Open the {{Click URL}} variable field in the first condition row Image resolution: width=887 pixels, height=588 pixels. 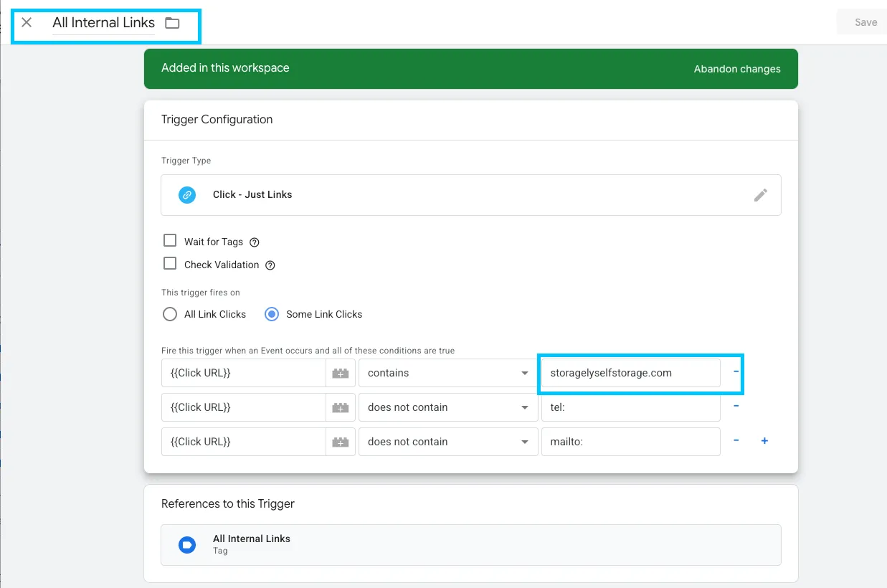click(245, 373)
